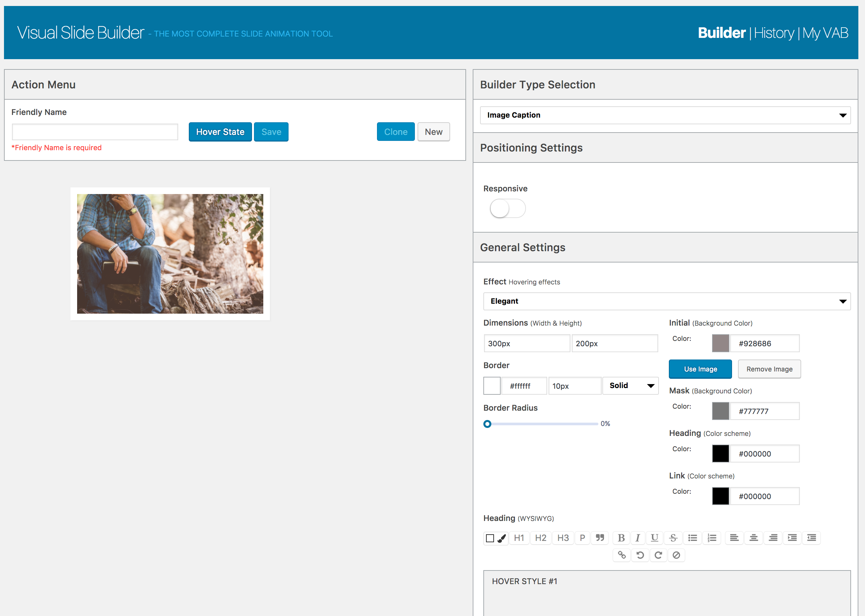Viewport: 865px width, 616px height.
Task: Open the Image Caption builder type dropdown
Action: pyautogui.click(x=665, y=115)
